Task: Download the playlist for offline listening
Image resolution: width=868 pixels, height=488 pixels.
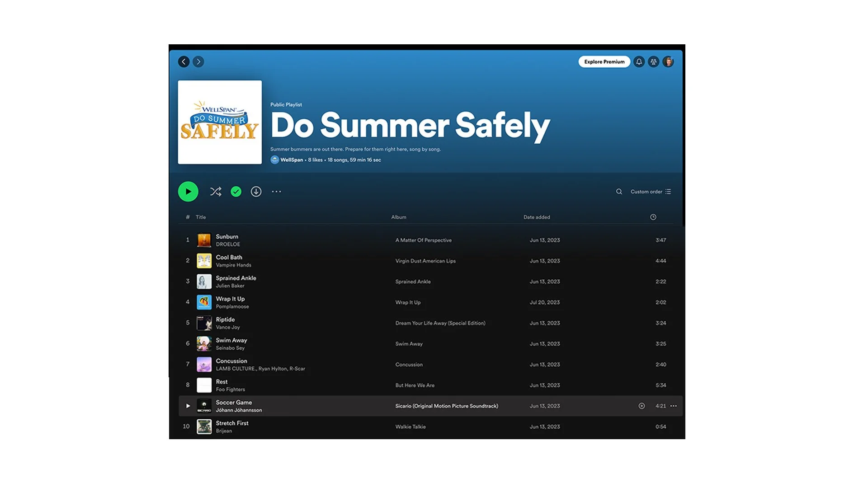Action: click(x=256, y=192)
